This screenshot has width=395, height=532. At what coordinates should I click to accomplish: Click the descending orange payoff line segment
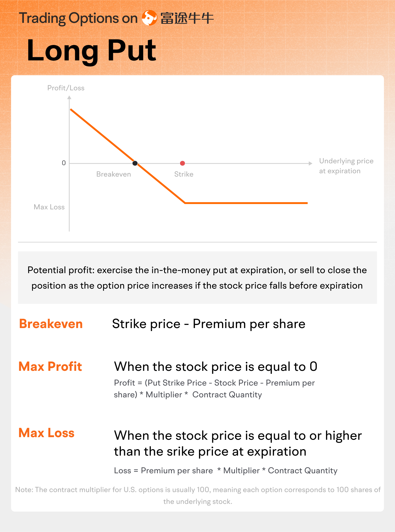(x=128, y=156)
